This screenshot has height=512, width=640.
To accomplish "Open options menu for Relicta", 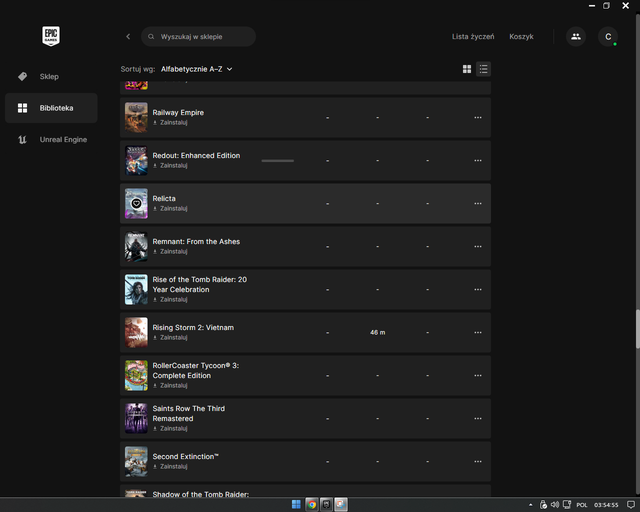I will 478,203.
